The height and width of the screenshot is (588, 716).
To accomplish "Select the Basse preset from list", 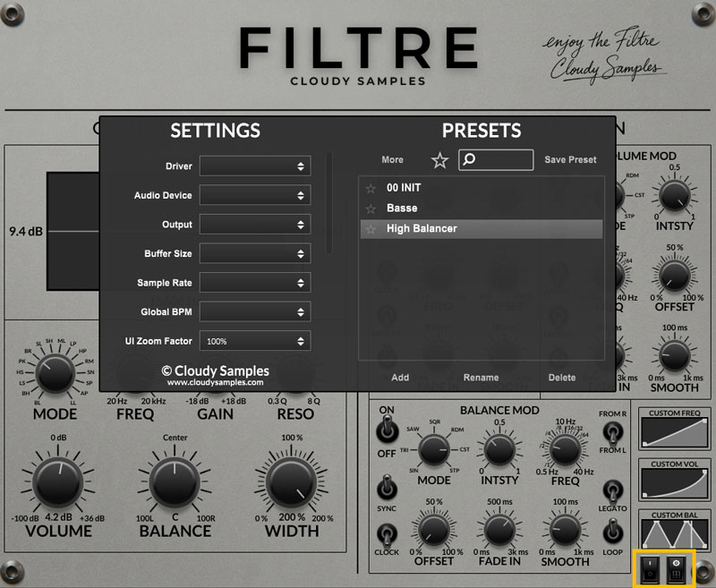I will pyautogui.click(x=403, y=209).
